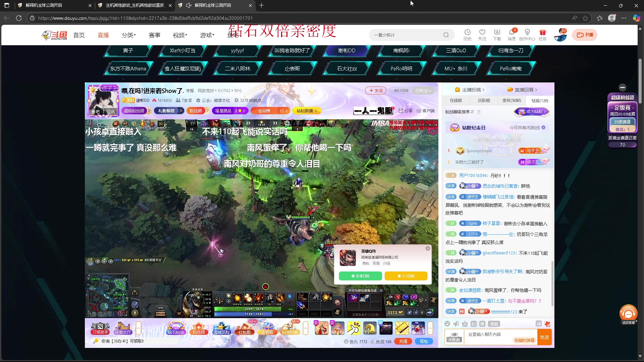The image size is (644, 362).
Task: Open the 刀塔助手 widget
Action: point(100,328)
